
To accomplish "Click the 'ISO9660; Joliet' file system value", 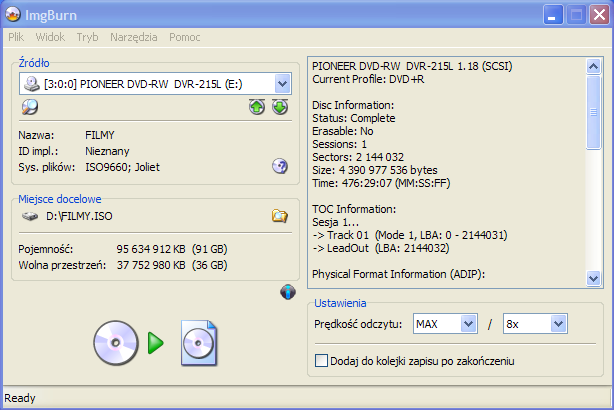I will click(123, 167).
